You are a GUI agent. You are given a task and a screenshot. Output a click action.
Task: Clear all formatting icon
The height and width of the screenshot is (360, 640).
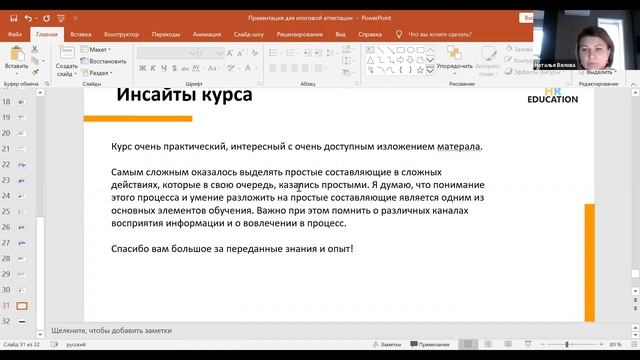(255, 53)
